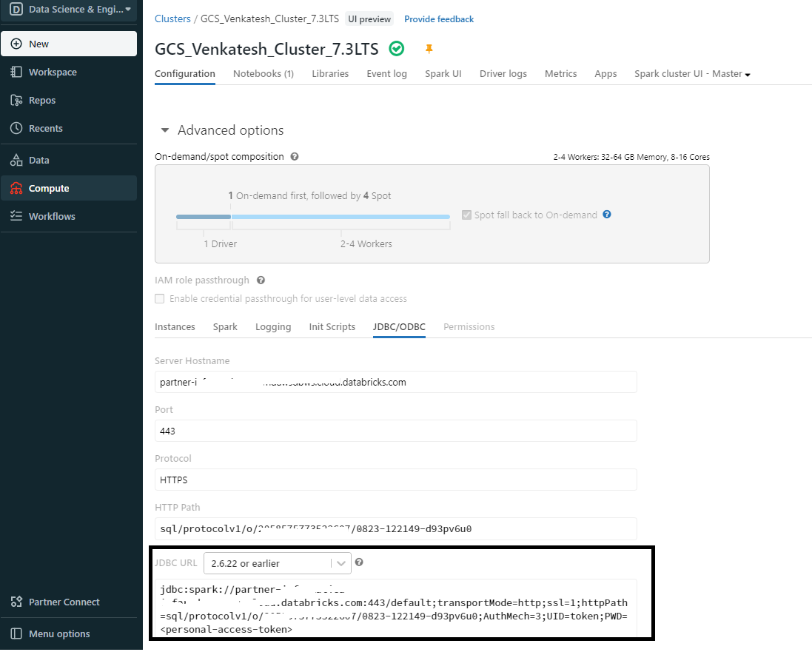Enable credential passthrough checkbox
This screenshot has width=812, height=652.
click(x=159, y=299)
